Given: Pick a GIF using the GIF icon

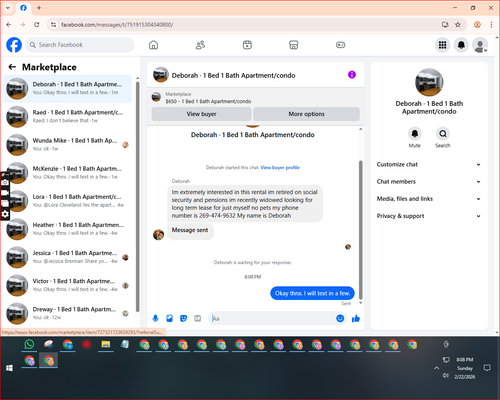Looking at the screenshot, I should click(x=198, y=318).
